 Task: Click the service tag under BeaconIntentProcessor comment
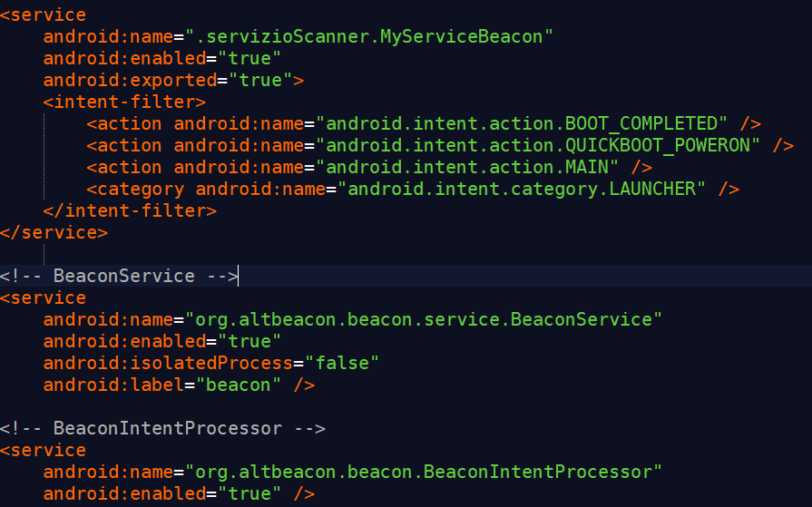[x=43, y=450]
